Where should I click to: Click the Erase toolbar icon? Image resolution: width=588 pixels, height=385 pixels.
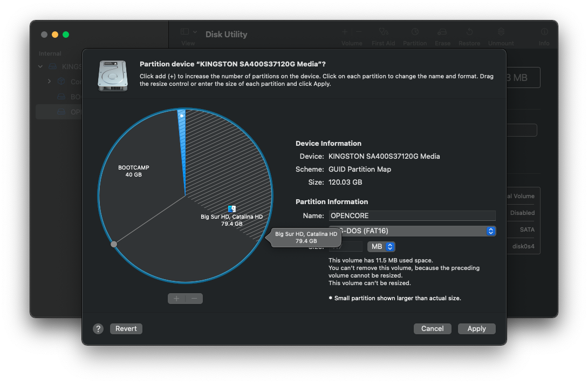coord(442,32)
